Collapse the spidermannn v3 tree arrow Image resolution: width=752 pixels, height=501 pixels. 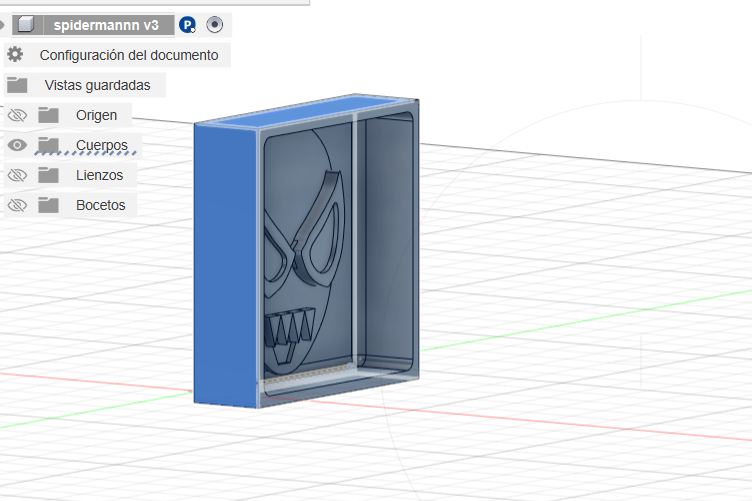click(2, 24)
